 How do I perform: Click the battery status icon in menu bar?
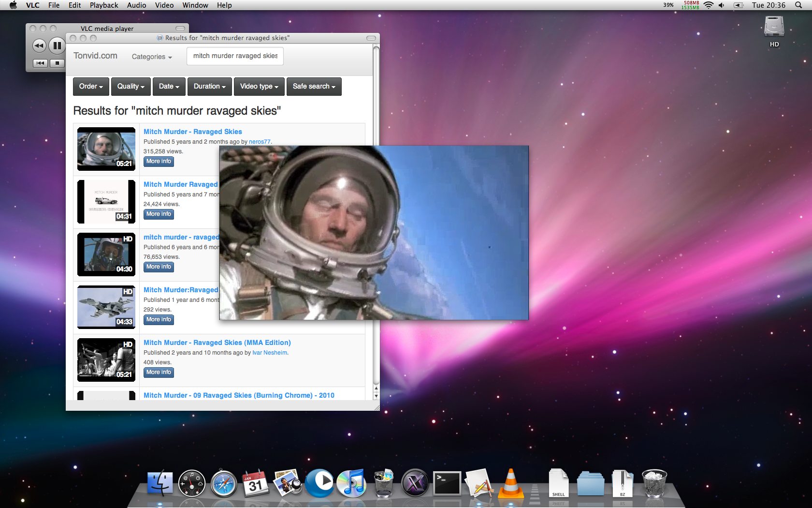tap(738, 5)
